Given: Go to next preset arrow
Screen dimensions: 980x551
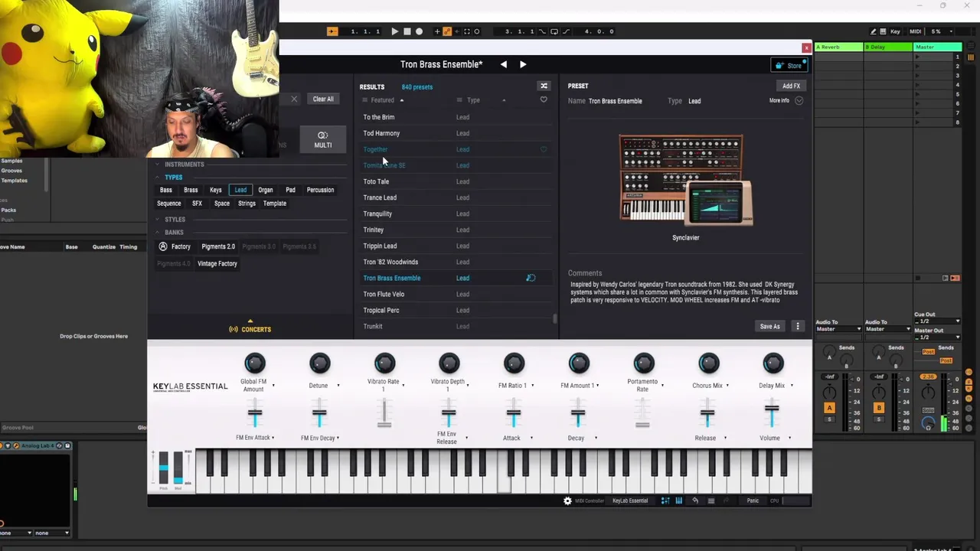Looking at the screenshot, I should point(523,64).
